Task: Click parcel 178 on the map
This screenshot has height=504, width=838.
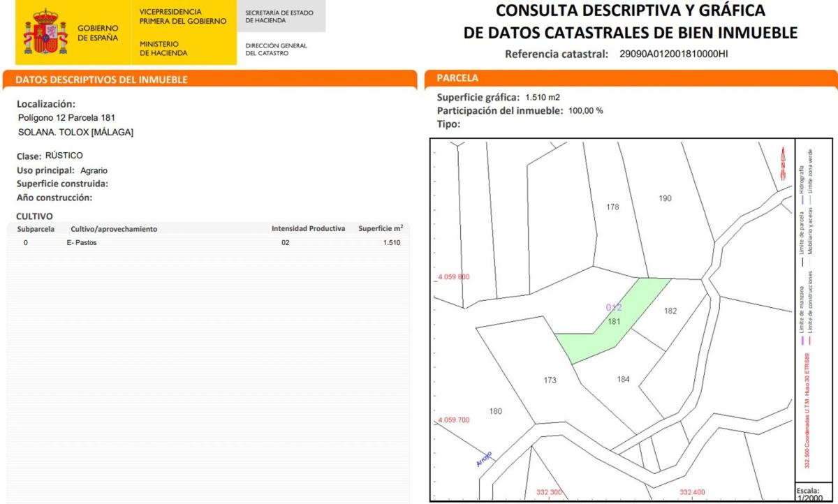Action: point(612,207)
